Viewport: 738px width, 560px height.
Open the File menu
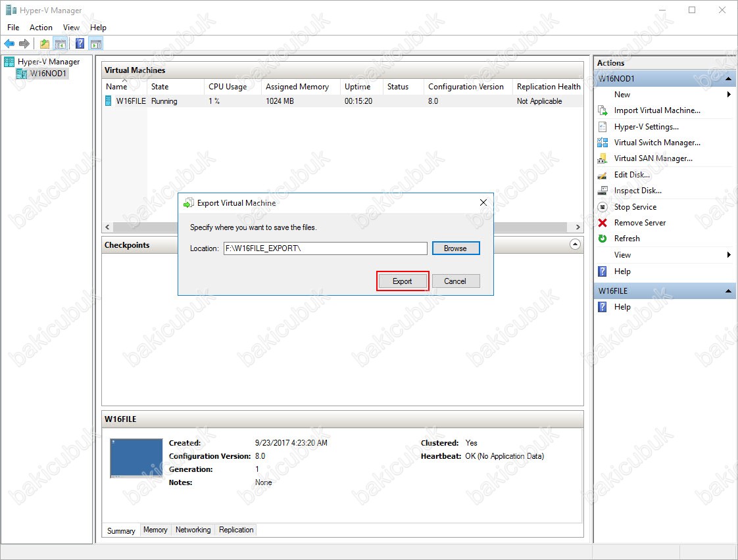(x=13, y=28)
